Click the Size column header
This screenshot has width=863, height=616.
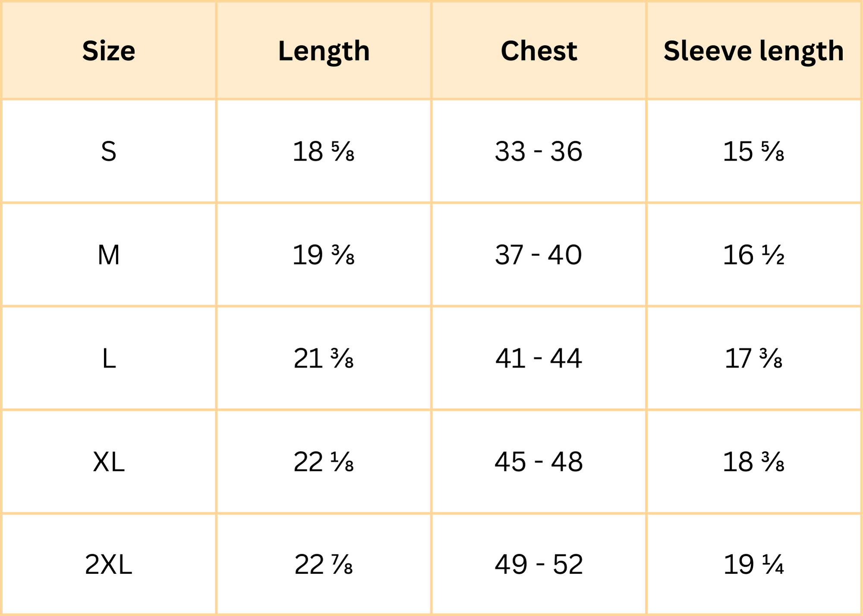coord(109,51)
